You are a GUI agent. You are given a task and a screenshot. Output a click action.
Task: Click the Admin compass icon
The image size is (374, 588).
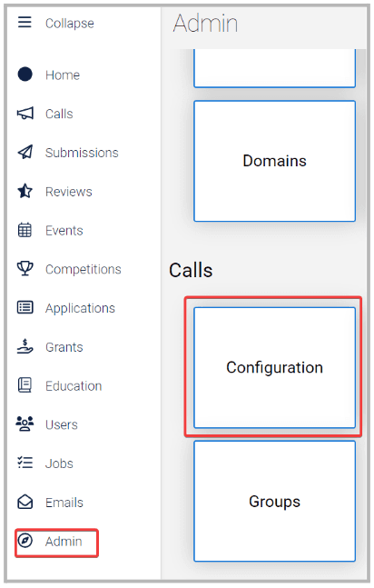tap(25, 541)
